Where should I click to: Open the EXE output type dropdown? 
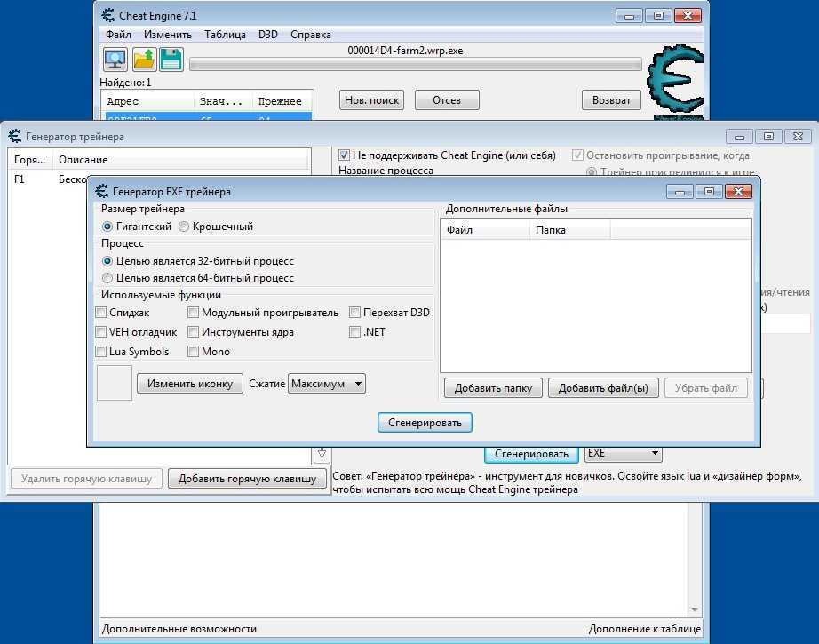(624, 454)
